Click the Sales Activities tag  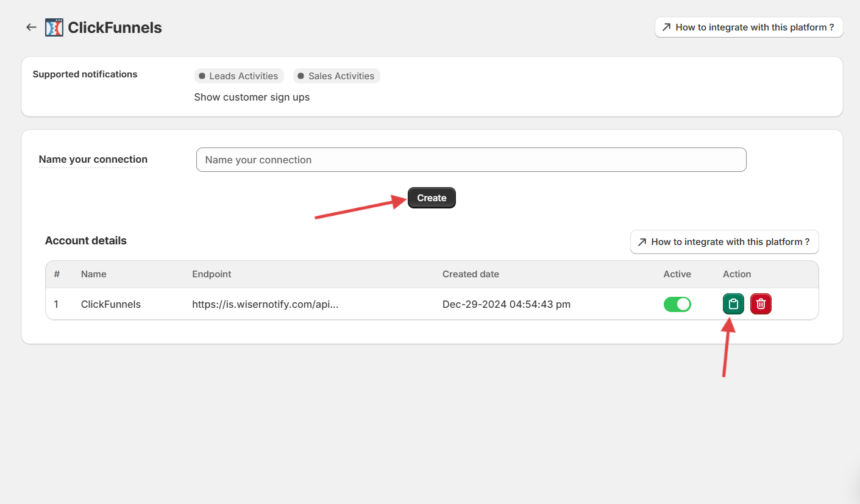[x=336, y=76]
